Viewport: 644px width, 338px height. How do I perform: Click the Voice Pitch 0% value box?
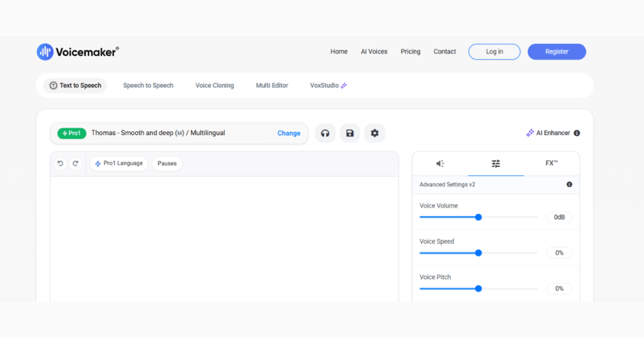(559, 289)
